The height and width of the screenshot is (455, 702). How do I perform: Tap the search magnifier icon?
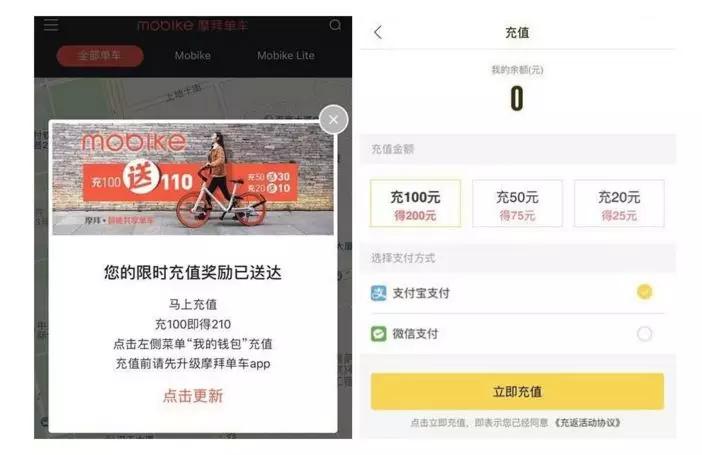coord(335,25)
